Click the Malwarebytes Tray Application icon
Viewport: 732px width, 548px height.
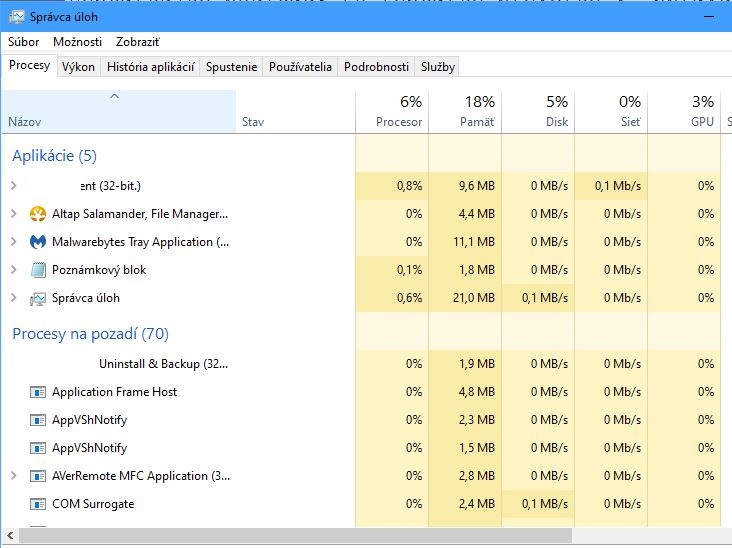pos(38,242)
